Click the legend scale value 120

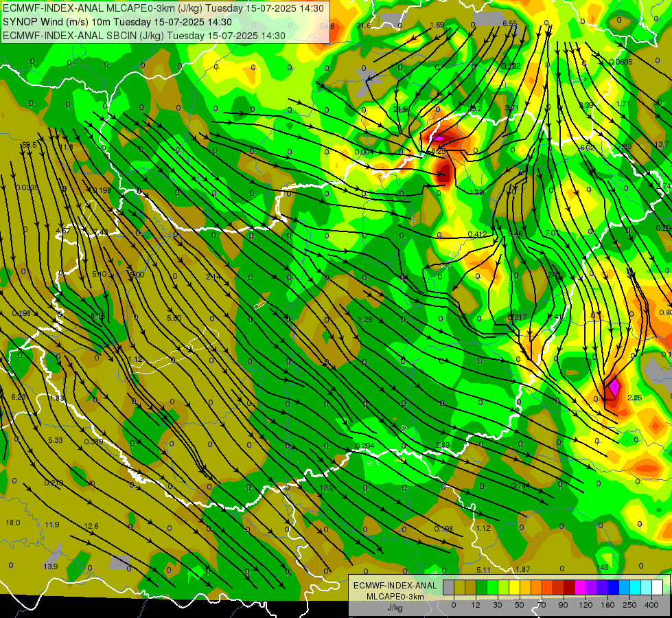coord(586,605)
